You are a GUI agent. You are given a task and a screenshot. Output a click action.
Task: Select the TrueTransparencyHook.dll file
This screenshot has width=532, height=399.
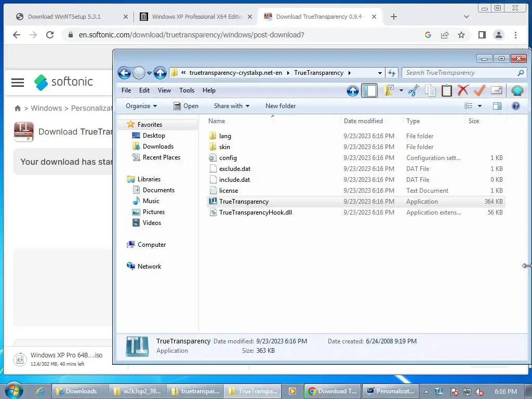256,212
